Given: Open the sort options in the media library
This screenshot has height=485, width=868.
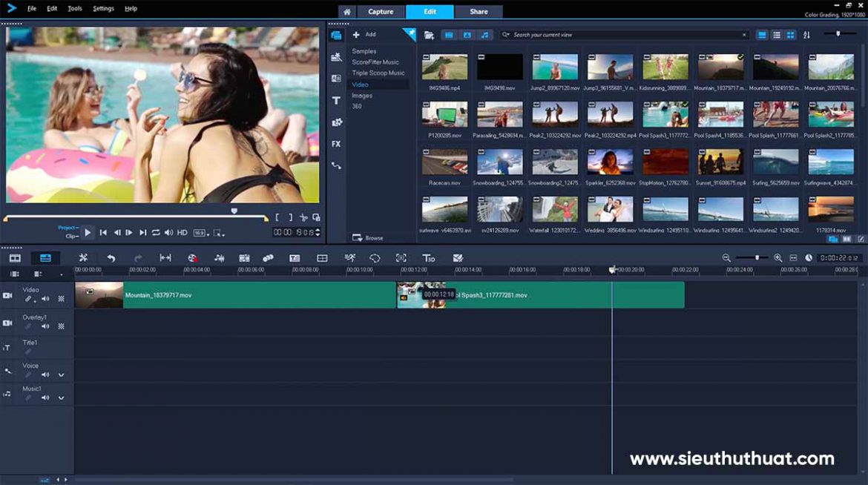Looking at the screenshot, I should click(x=806, y=34).
